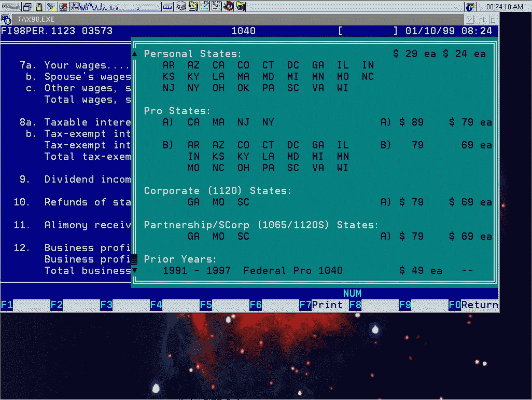Click the information notice icon near clock

(470, 7)
